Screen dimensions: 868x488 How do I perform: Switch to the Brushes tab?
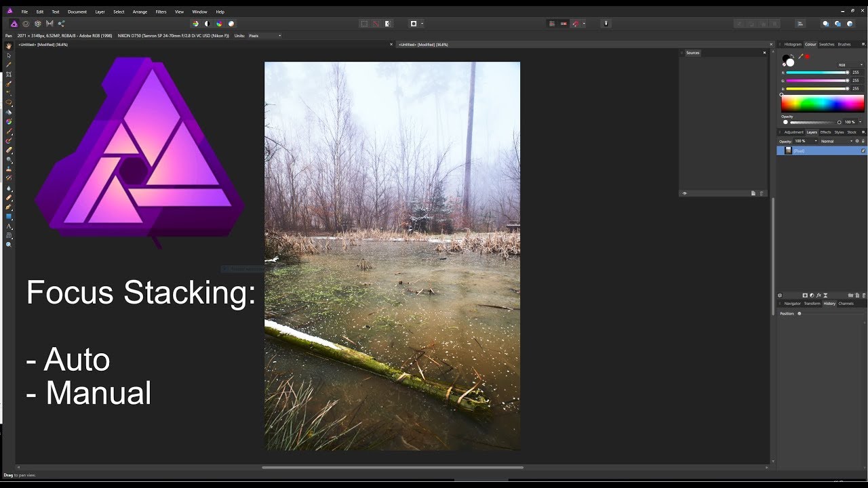(x=844, y=44)
